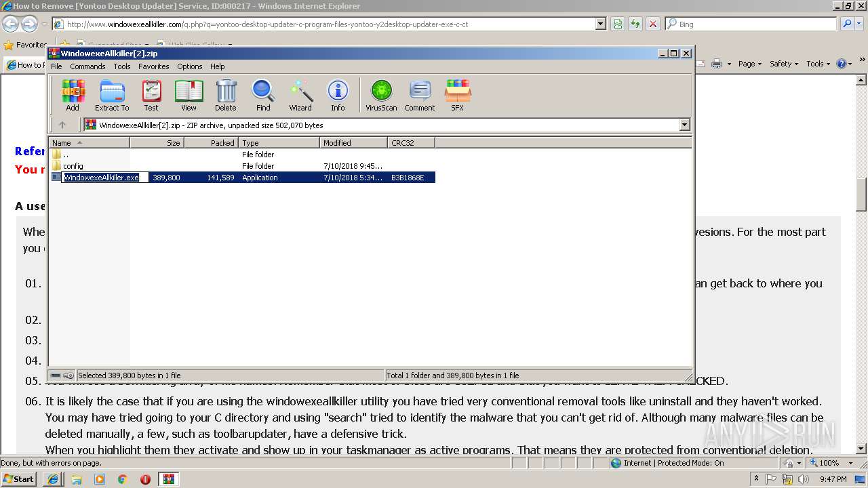The width and height of the screenshot is (868, 488).
Task: Sort files by Size column
Action: point(157,142)
